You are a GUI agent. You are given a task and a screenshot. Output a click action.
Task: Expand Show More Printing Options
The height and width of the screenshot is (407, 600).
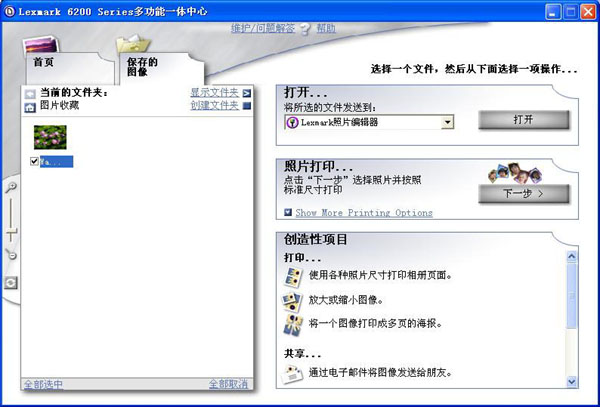click(x=363, y=213)
